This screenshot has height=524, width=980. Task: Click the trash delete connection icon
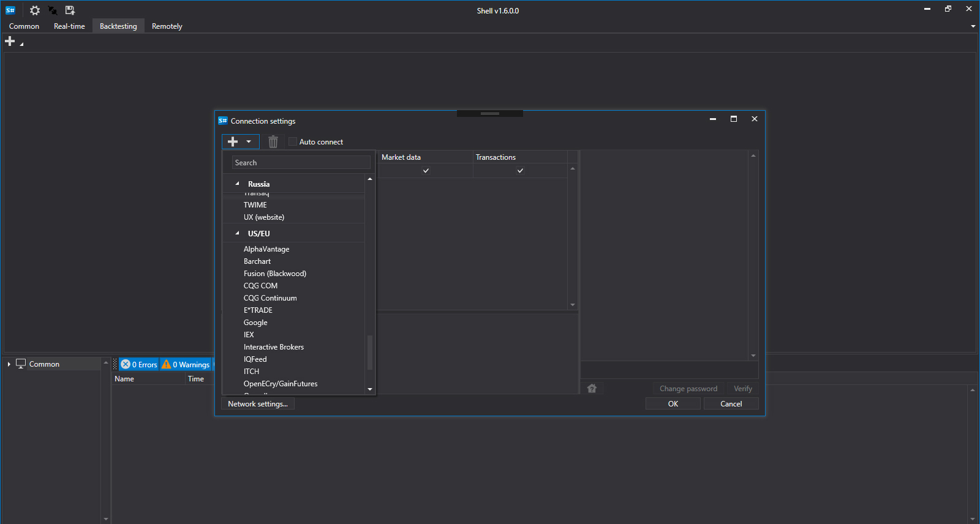[x=273, y=142]
